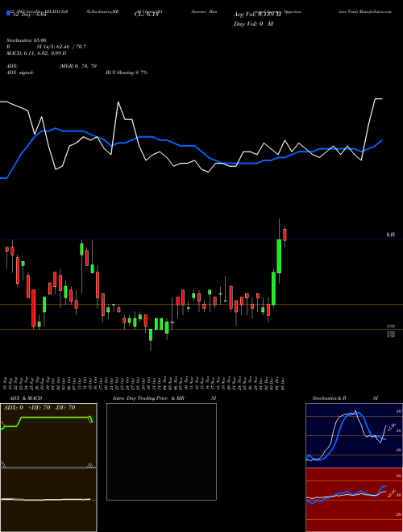Image resolution: width=403 pixels, height=532 pixels.
Task: Click the 'Stochastics & R SI' panel title
Action: (345, 398)
